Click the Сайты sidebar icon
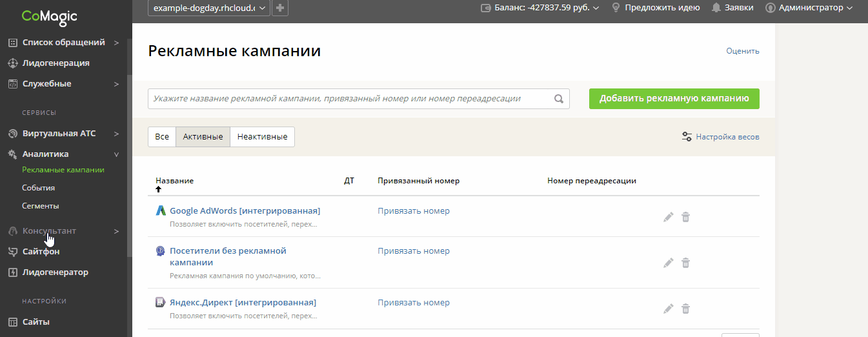Viewport: 868px width, 337px height. 12,322
